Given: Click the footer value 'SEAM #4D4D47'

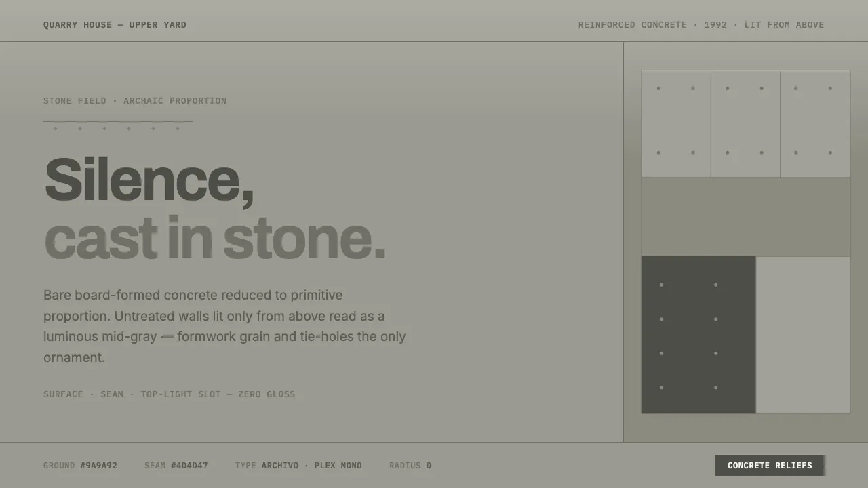Looking at the screenshot, I should [176, 466].
